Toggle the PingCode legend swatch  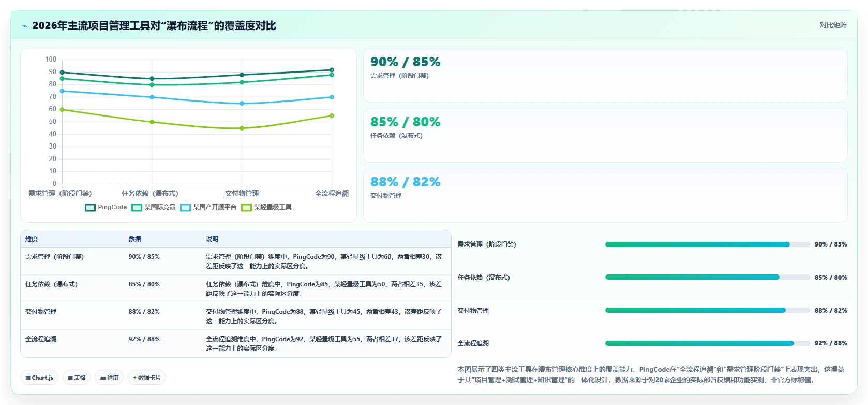coord(90,208)
